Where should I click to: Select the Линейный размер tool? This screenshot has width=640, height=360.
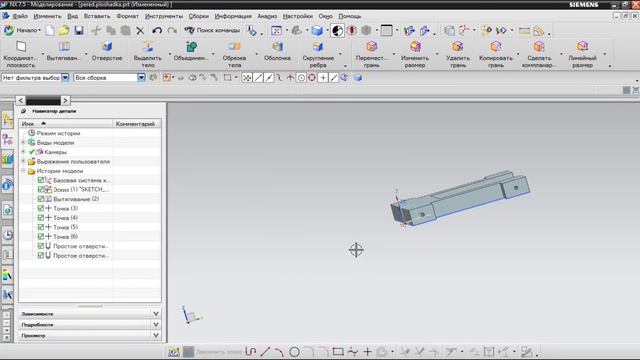coord(582,54)
